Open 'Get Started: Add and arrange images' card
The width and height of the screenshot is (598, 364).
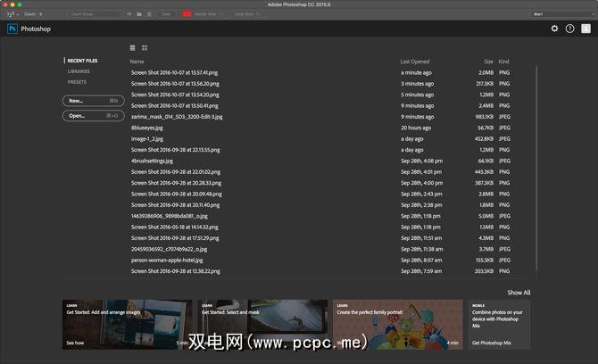tap(128, 325)
